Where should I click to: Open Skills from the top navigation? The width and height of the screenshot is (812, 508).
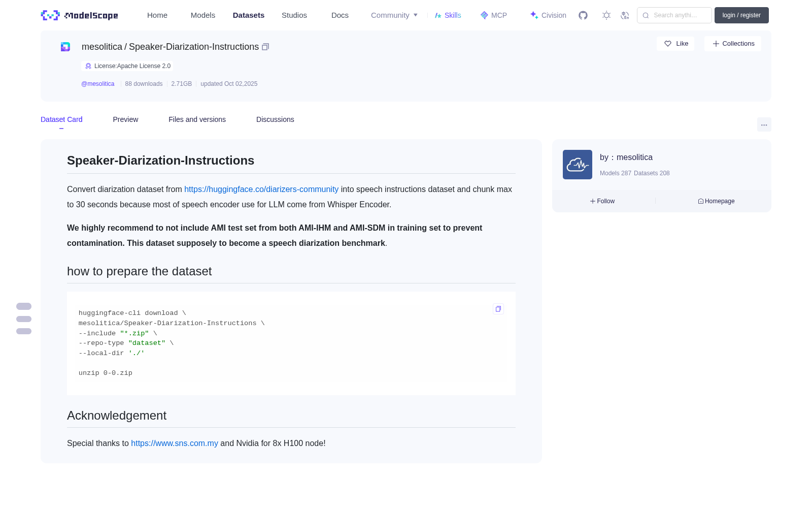tap(448, 15)
